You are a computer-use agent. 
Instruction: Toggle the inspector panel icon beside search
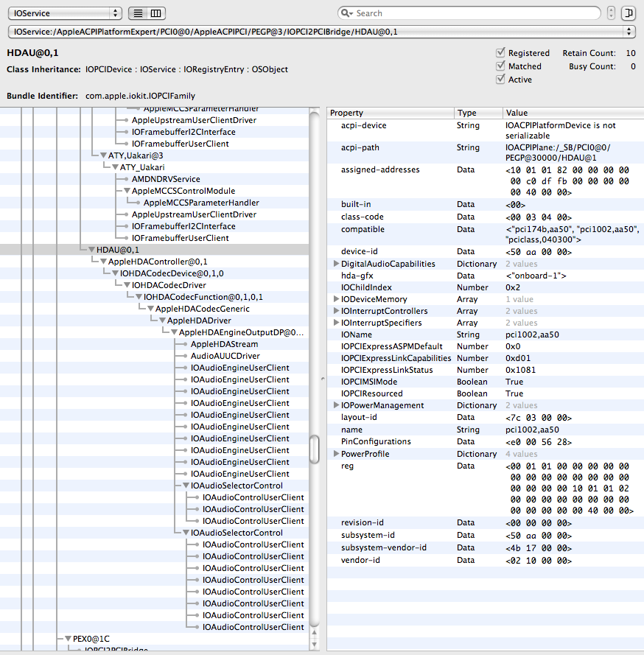click(x=628, y=13)
